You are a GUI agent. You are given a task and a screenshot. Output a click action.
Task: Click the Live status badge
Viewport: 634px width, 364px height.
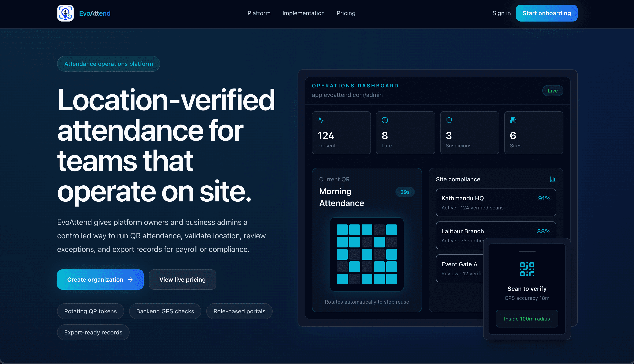point(553,91)
